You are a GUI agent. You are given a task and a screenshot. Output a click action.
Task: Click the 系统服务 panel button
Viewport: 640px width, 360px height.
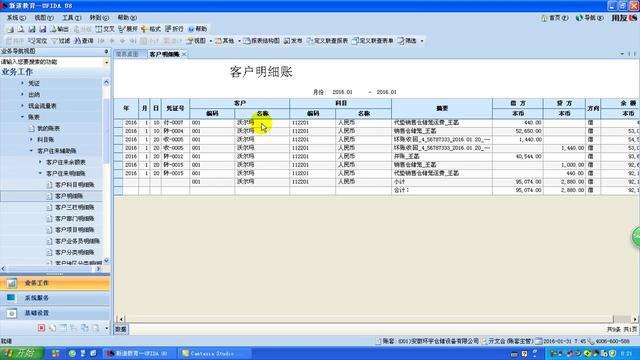pyautogui.click(x=55, y=298)
